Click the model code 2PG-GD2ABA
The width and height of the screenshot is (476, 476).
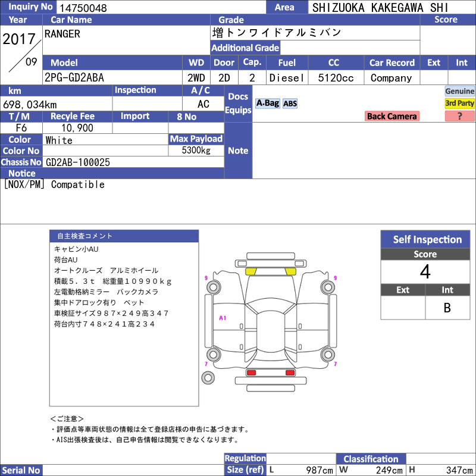pyautogui.click(x=74, y=78)
